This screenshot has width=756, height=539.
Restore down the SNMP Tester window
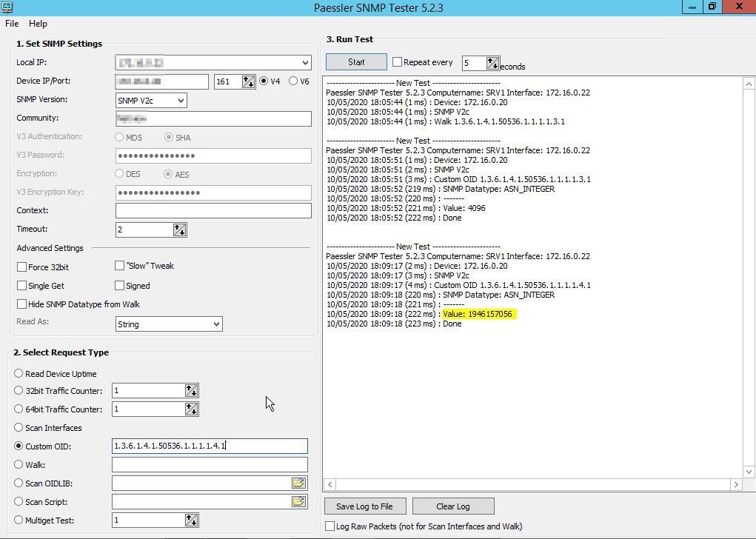712,7
